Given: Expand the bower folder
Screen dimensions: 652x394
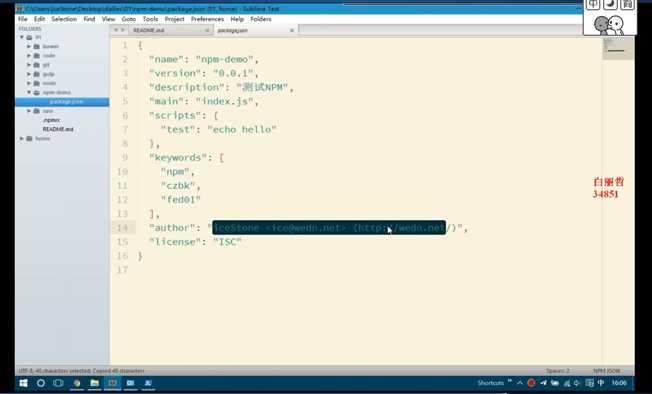Looking at the screenshot, I should tap(29, 47).
